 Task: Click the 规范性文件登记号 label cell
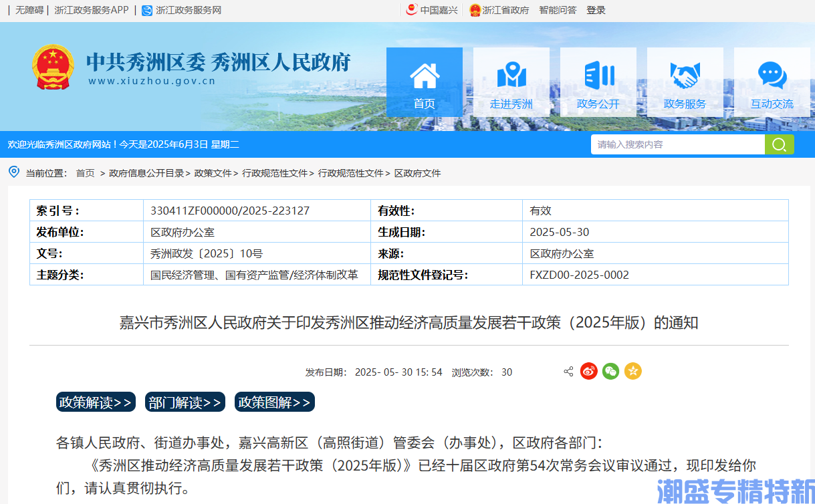point(447,275)
